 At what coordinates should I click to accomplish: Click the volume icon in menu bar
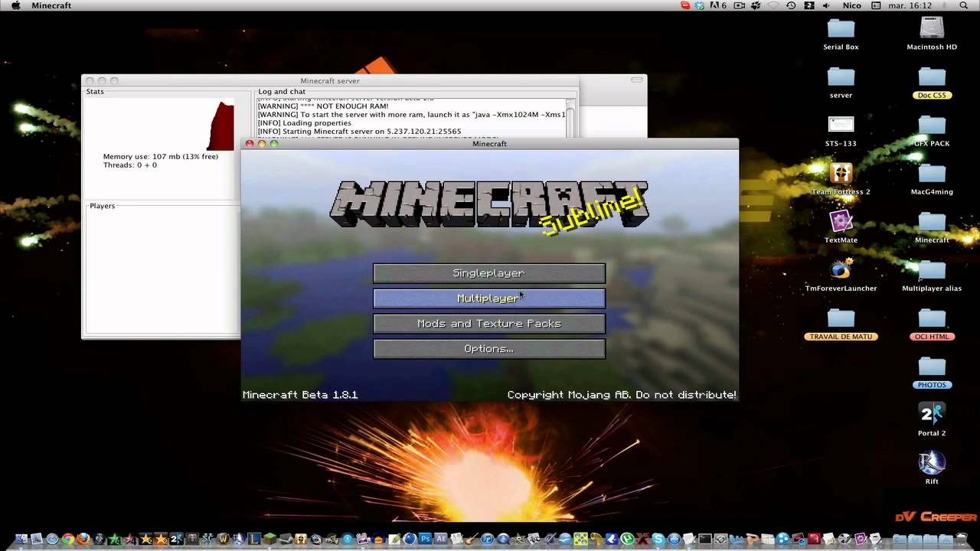click(x=825, y=5)
